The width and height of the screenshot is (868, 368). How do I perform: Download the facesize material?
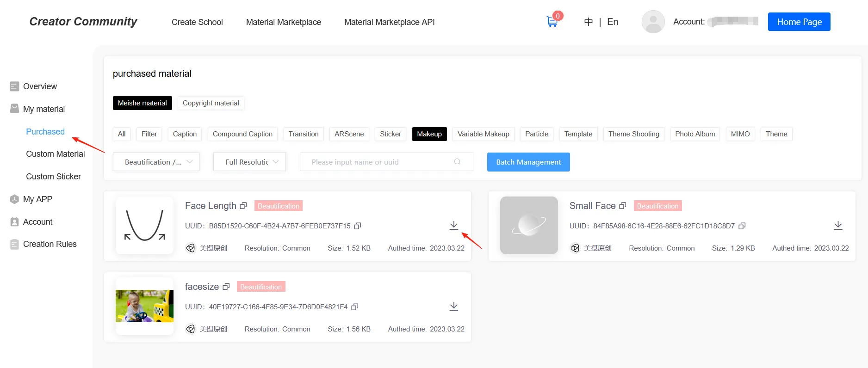[453, 306]
